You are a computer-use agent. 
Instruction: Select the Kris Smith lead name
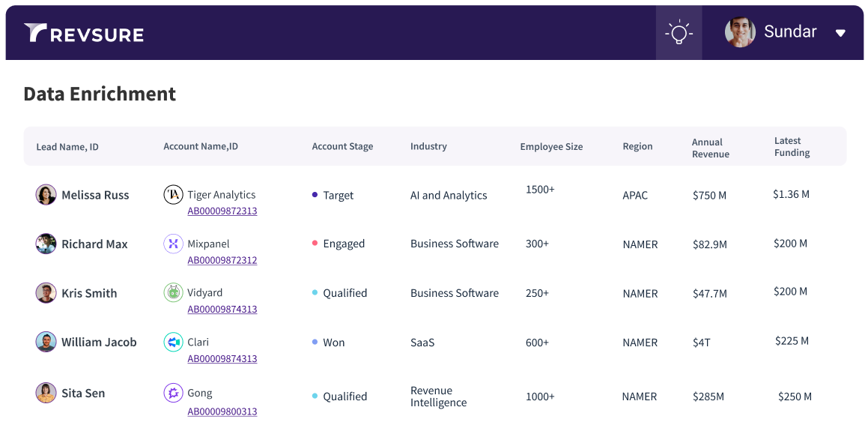click(x=89, y=294)
